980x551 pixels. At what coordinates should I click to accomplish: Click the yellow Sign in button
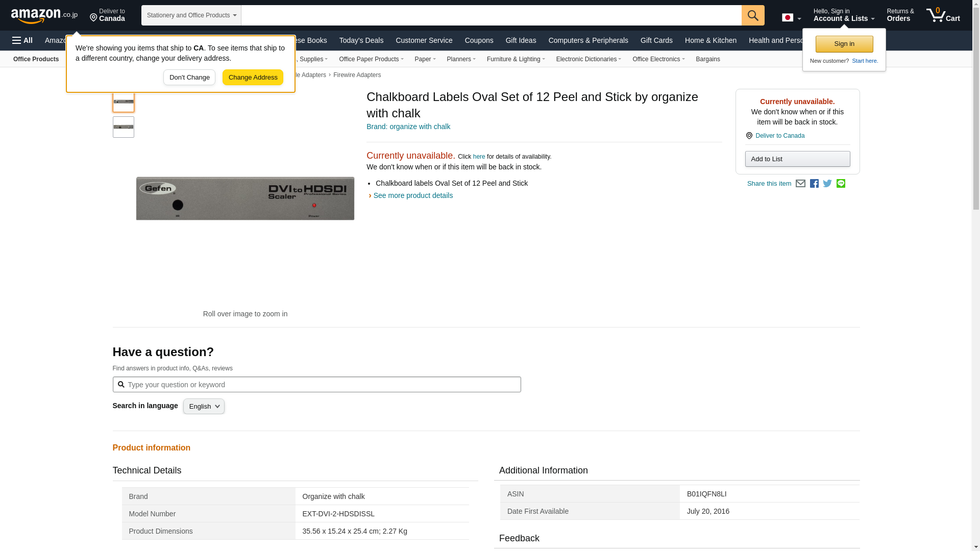coord(844,44)
